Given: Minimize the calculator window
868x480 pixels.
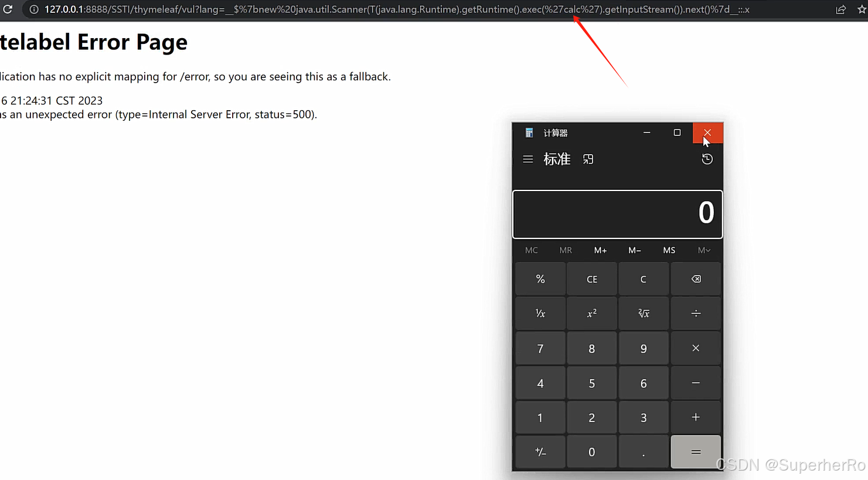Looking at the screenshot, I should click(647, 132).
